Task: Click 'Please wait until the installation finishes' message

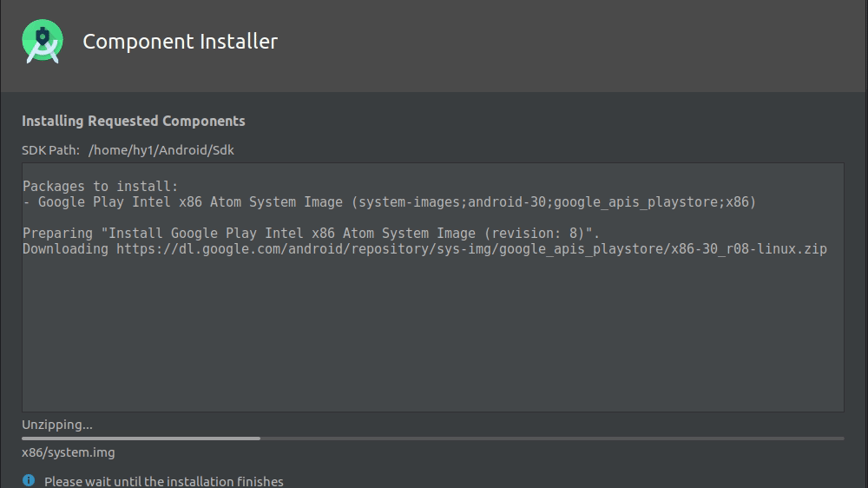Action: click(x=164, y=481)
